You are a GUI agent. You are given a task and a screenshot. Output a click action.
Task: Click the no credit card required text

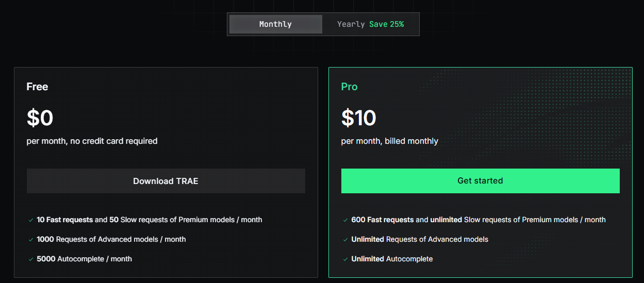[x=113, y=141]
